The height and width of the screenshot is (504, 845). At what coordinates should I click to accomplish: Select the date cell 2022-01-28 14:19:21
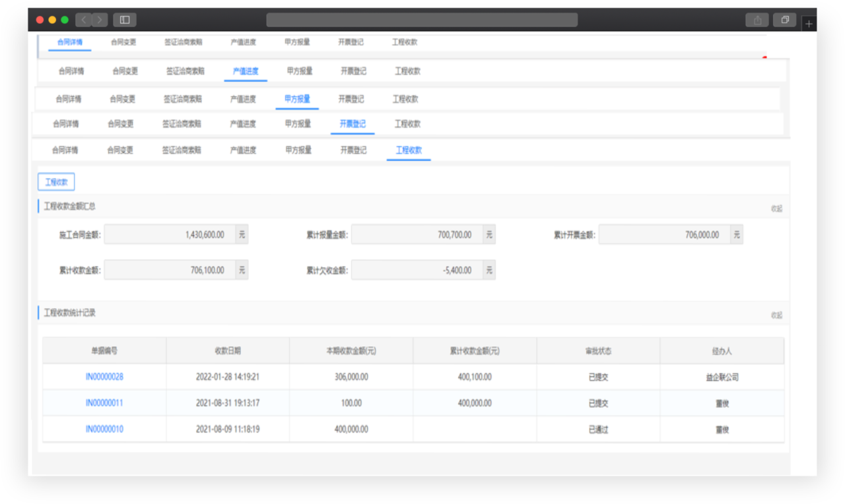coord(228,377)
